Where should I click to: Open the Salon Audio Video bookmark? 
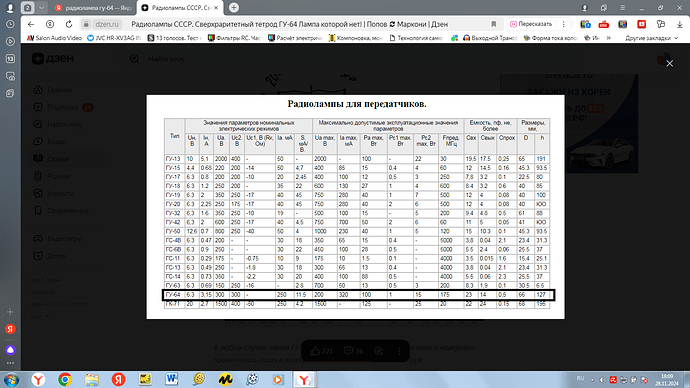pyautogui.click(x=55, y=38)
